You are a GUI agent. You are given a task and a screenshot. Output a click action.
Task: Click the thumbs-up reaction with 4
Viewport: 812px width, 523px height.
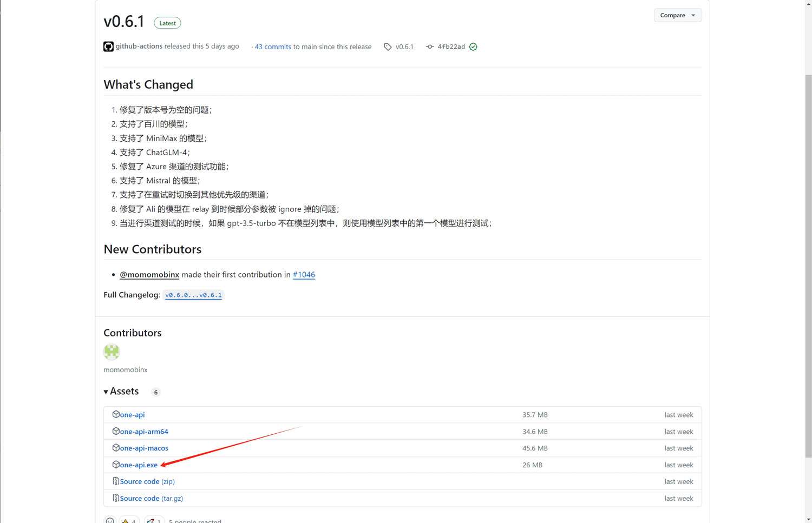[129, 520]
